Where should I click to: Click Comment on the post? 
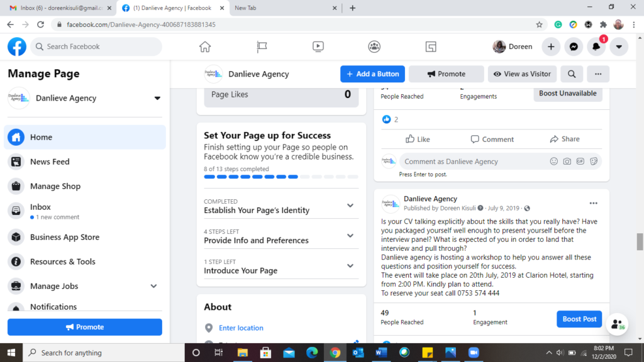point(492,139)
